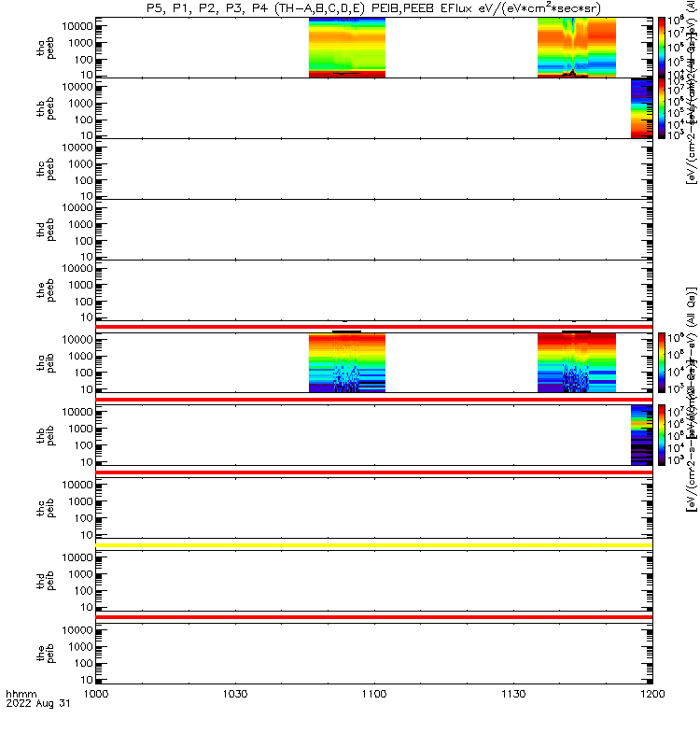
Task: Select the "the peib" panel label
Action: click(46, 654)
